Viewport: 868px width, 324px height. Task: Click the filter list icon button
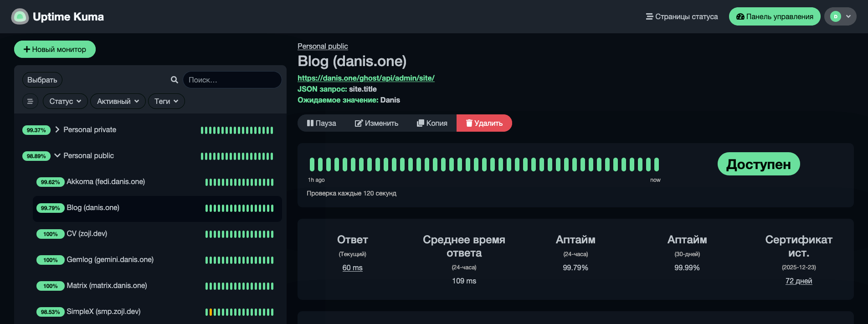[30, 101]
